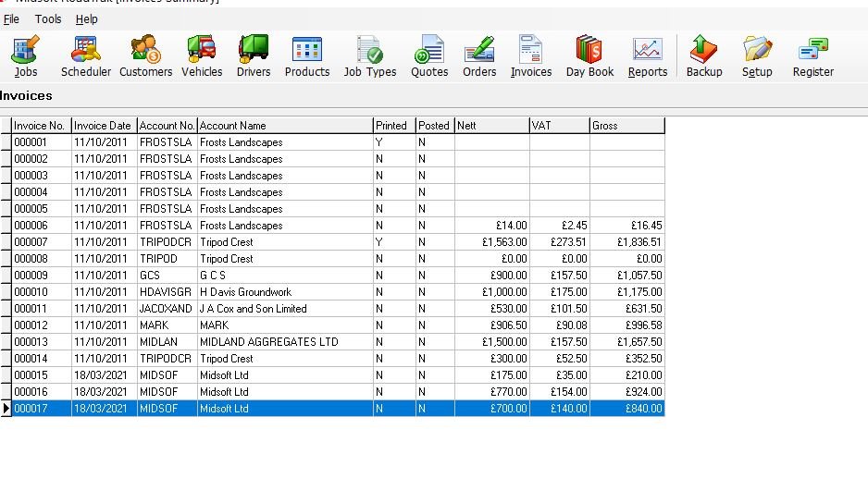Select invoice number 000007
The height and width of the screenshot is (503, 868).
(42, 242)
